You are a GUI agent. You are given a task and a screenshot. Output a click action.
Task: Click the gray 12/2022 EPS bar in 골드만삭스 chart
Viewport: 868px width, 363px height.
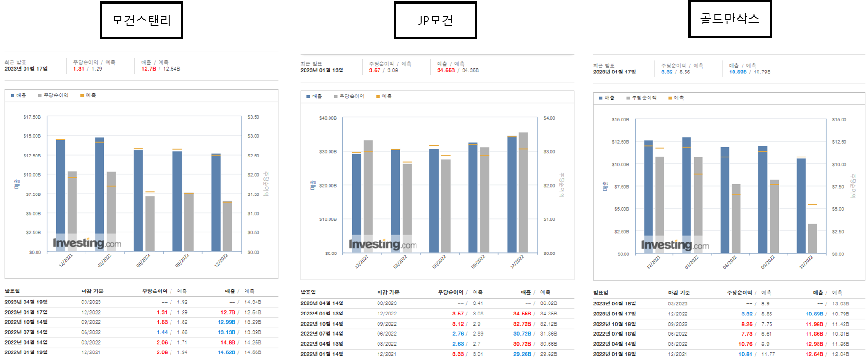tap(813, 239)
